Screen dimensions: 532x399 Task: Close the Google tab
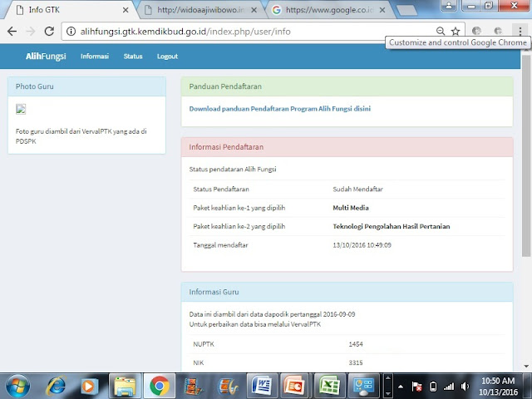point(382,10)
